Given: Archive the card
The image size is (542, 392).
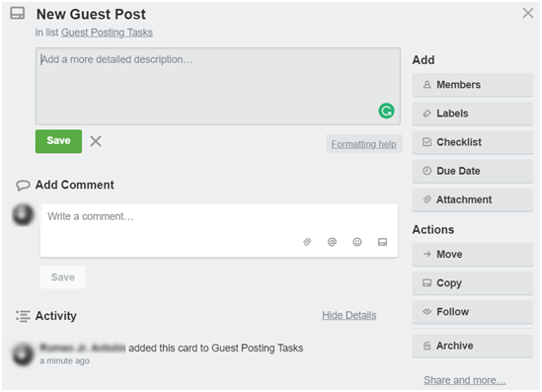Looking at the screenshot, I should pyautogui.click(x=472, y=346).
